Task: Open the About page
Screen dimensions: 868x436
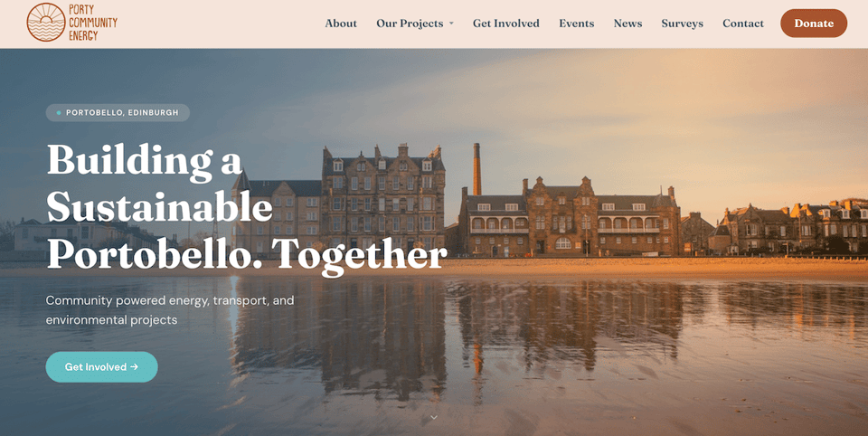Action: click(341, 24)
